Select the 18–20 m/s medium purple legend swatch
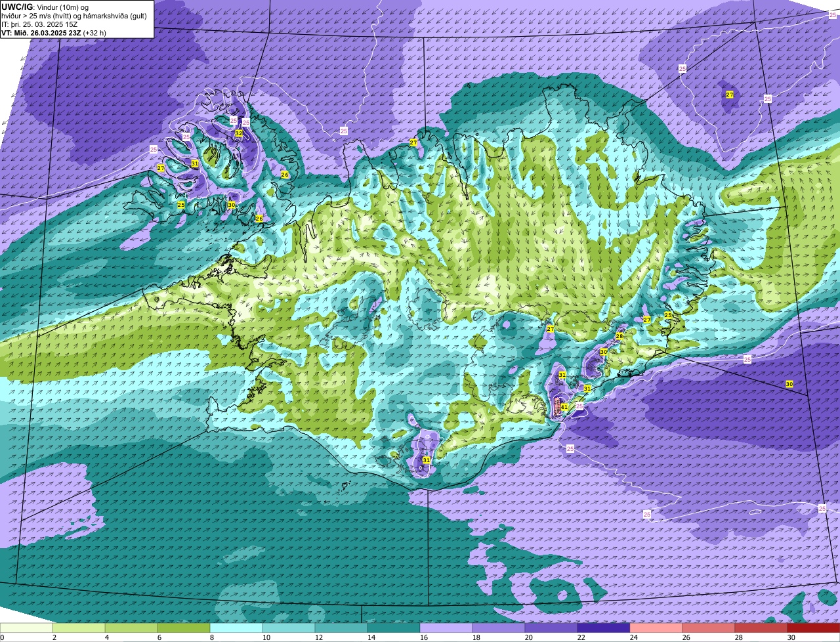This screenshot has height=642, width=840. coord(499,628)
